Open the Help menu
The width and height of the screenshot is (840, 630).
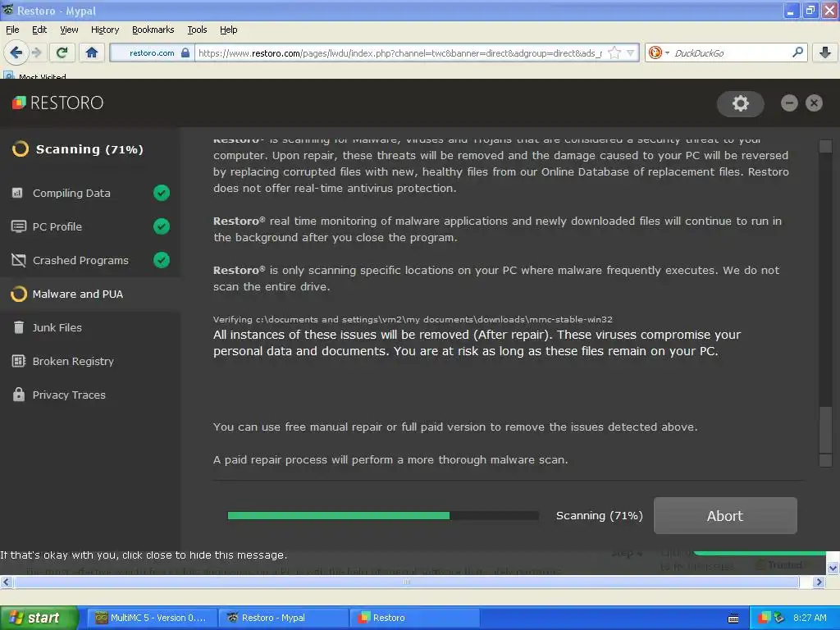point(229,30)
